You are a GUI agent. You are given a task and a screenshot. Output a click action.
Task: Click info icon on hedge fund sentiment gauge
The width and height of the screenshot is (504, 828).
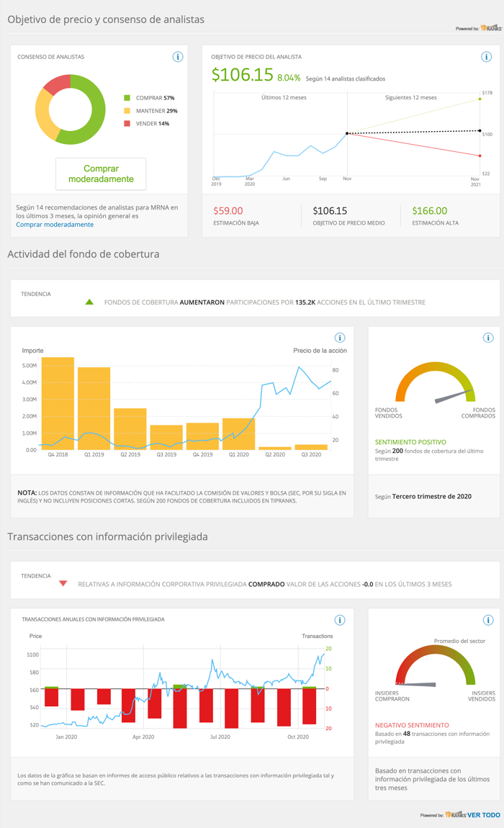tap(488, 338)
